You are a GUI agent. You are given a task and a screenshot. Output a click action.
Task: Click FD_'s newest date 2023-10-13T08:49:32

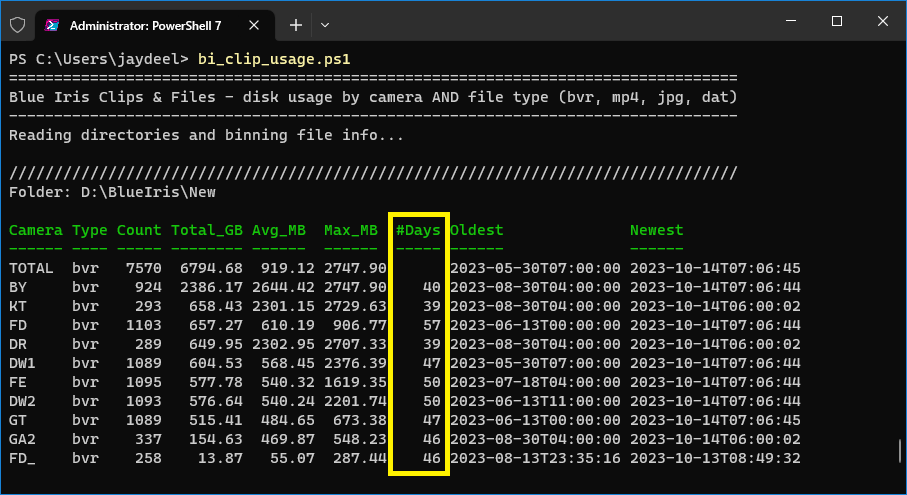pos(715,458)
